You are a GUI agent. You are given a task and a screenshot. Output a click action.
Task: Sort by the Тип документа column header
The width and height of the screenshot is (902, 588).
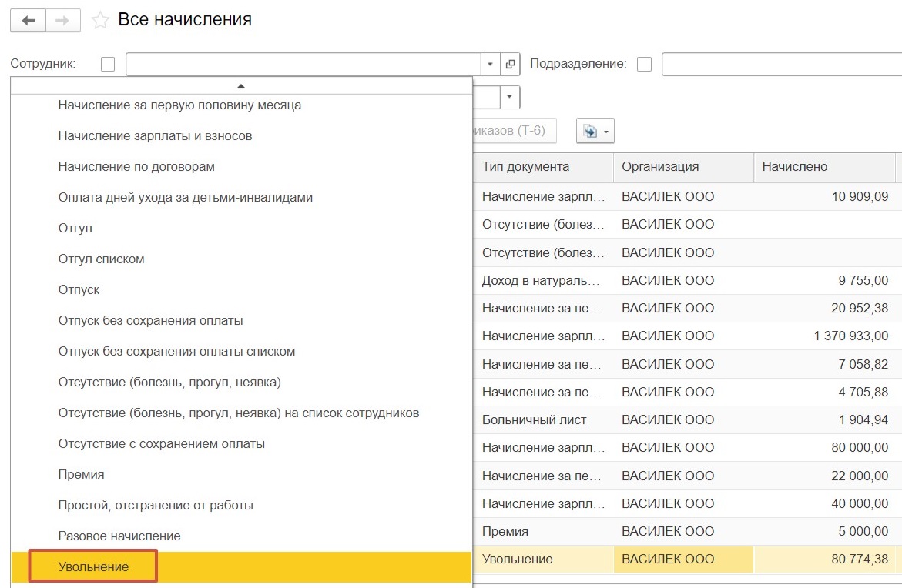tap(544, 167)
